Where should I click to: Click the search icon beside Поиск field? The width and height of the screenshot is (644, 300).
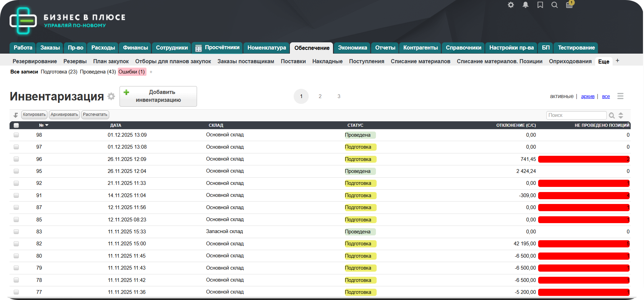click(x=612, y=115)
